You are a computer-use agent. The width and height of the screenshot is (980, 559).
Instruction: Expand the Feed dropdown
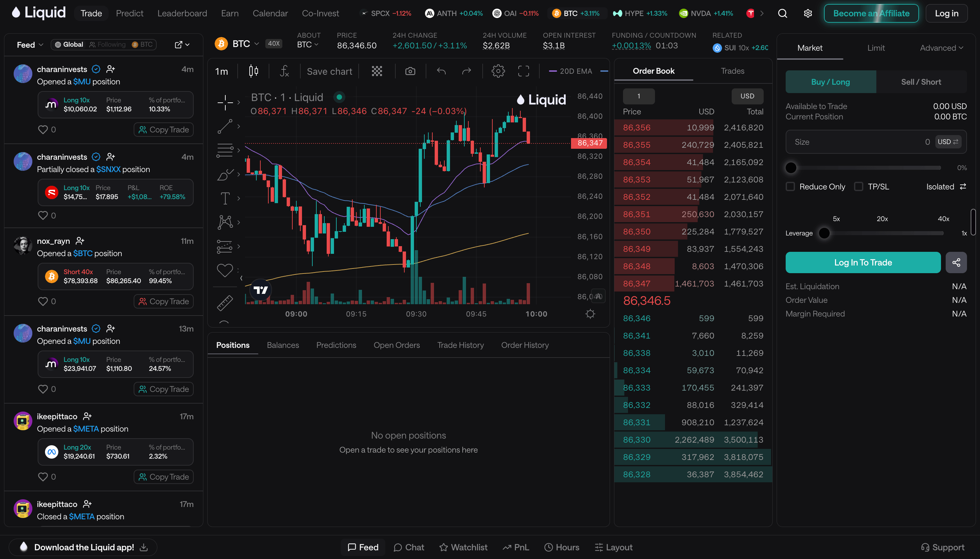click(x=30, y=45)
